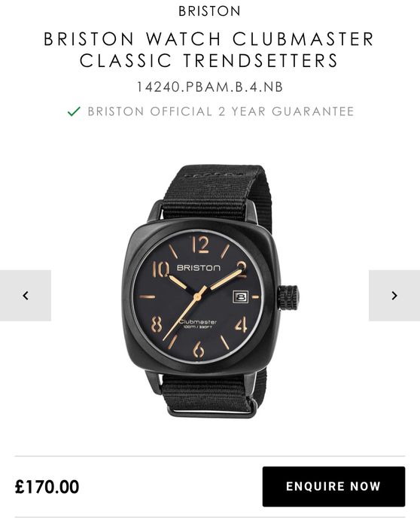The height and width of the screenshot is (526, 420).
Task: Click the Clubmaster text on the dial
Action: pyautogui.click(x=198, y=322)
